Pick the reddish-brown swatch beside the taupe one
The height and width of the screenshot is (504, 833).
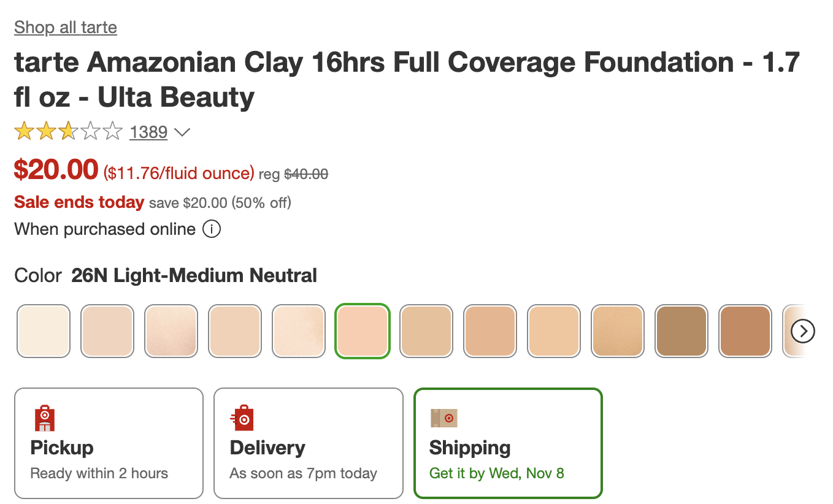tap(745, 331)
